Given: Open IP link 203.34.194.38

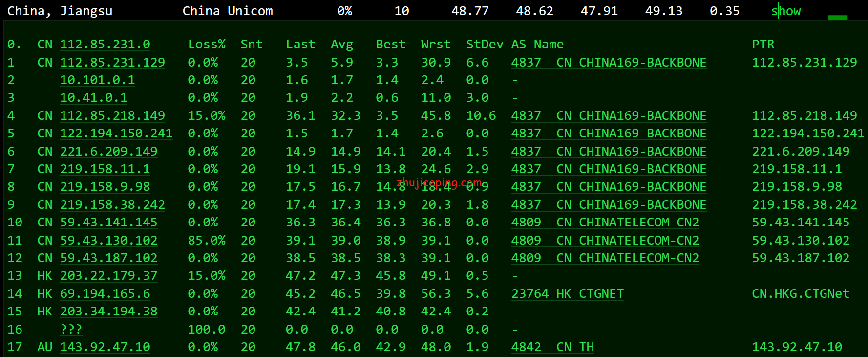Looking at the screenshot, I should click(108, 312).
